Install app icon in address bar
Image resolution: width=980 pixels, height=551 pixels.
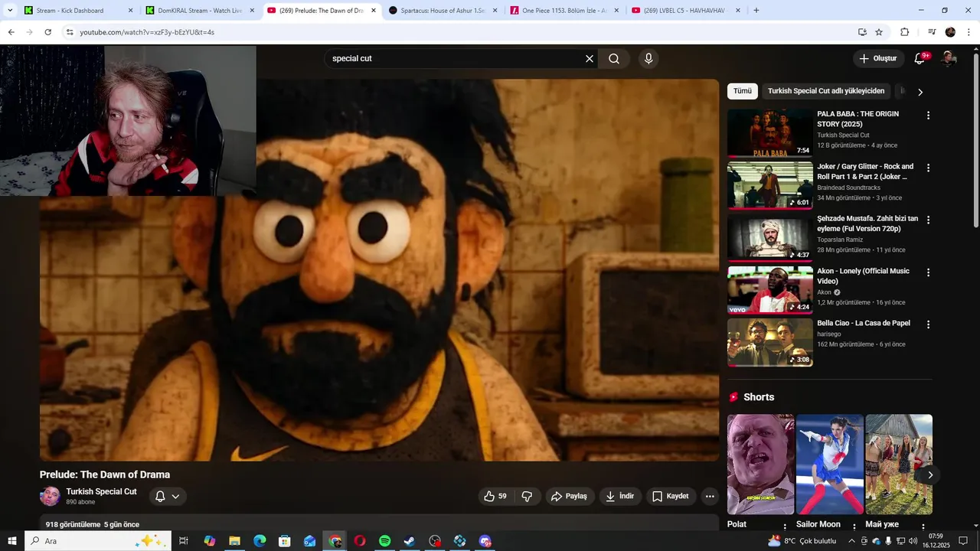pyautogui.click(x=862, y=32)
